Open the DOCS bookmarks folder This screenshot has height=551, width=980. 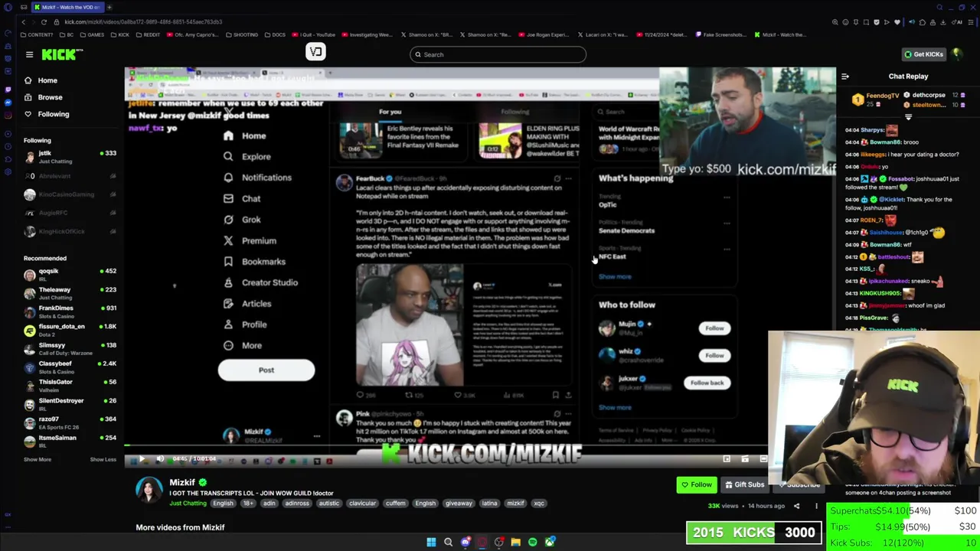tap(274, 34)
